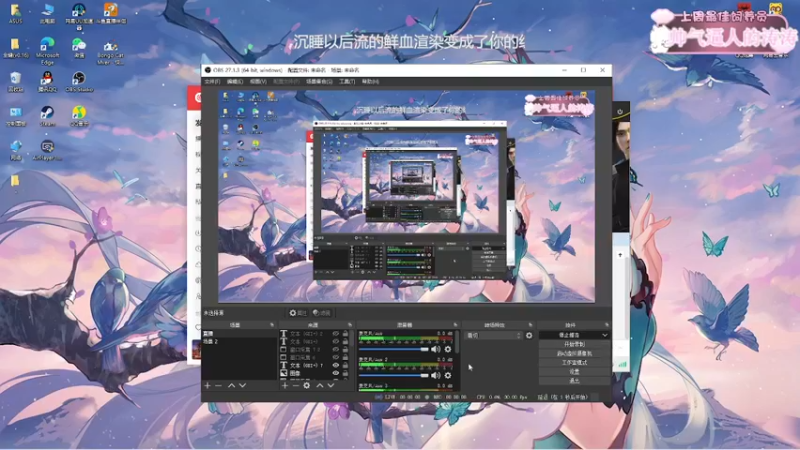Click the mixer panel vertical scrollbar
Image resolution: width=800 pixels, height=450 pixels.
[457, 342]
